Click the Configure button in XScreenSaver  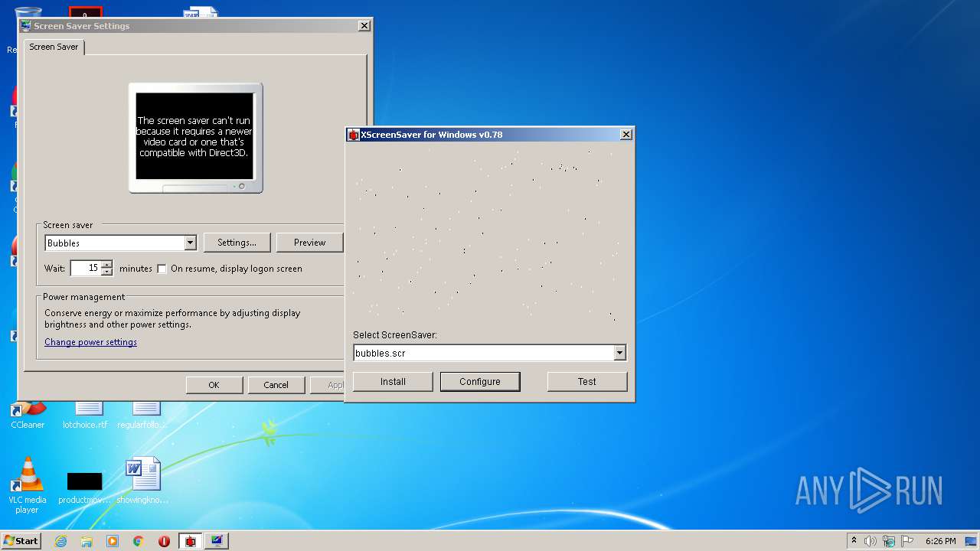(x=480, y=381)
